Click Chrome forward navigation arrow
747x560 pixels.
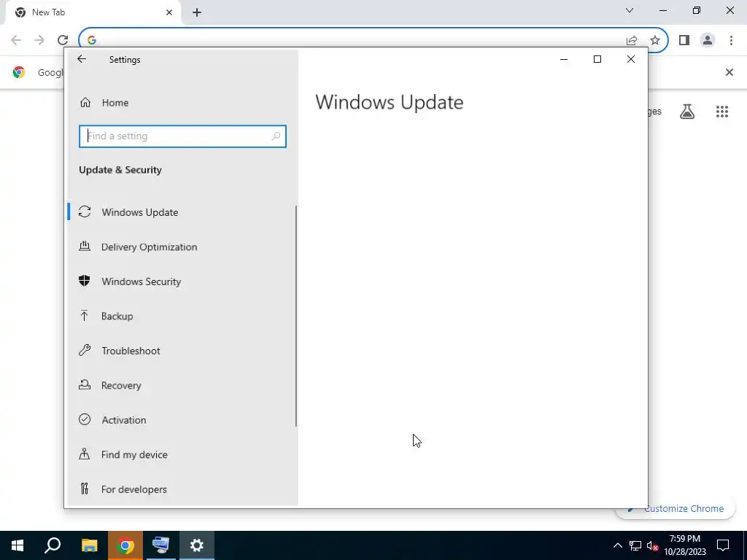coord(39,40)
